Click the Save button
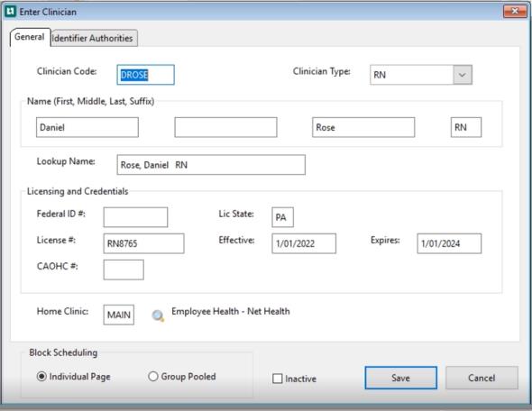Screen dimensions: 532x411 coord(400,378)
